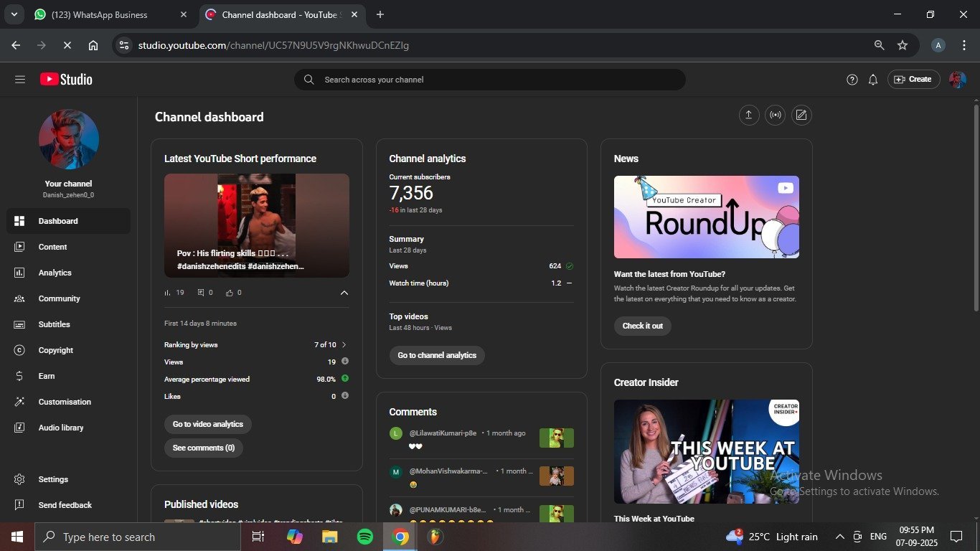Open Content in the left sidebar

tap(52, 247)
